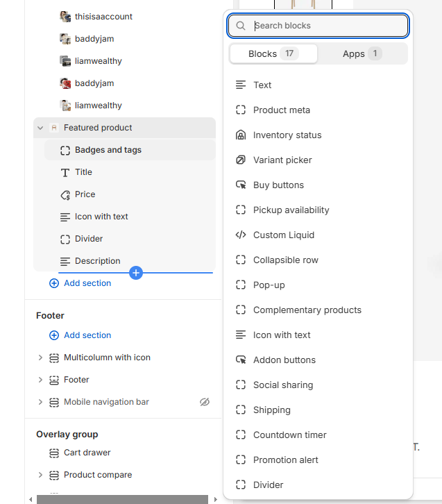Click the Promotion alert icon

click(x=241, y=460)
